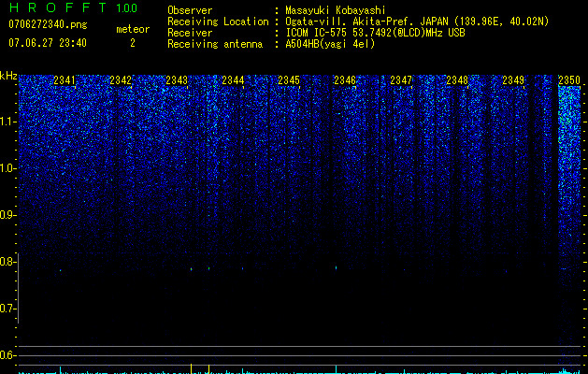
Task: Click the 0.8 kHz axis label
Action: click(x=8, y=262)
